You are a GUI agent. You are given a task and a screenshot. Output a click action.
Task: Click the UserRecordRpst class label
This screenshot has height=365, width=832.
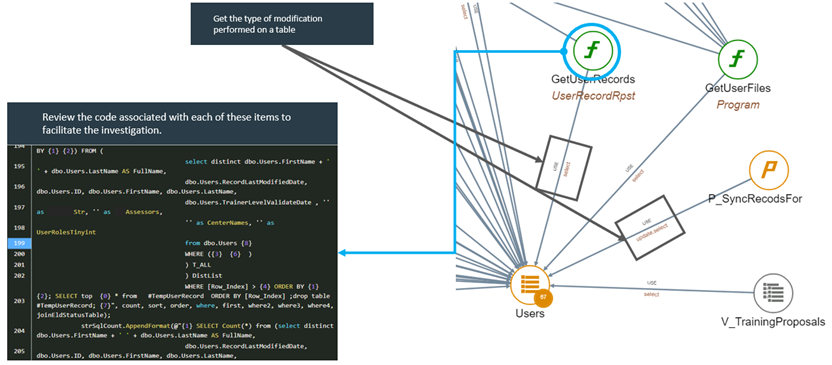pos(593,95)
